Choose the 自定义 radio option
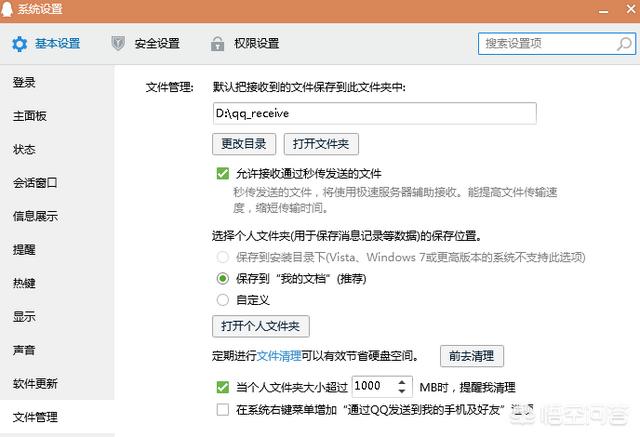The height and width of the screenshot is (437, 640). pos(223,300)
